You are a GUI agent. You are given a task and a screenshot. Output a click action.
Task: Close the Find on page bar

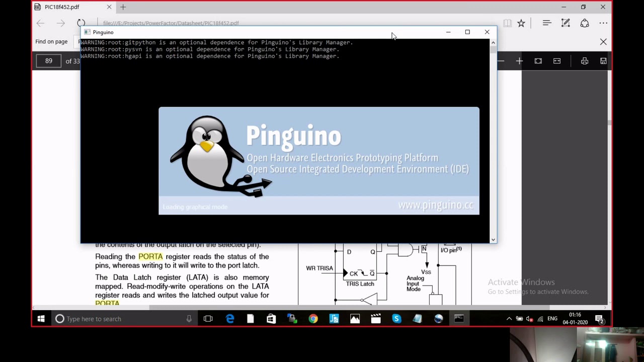(x=603, y=42)
